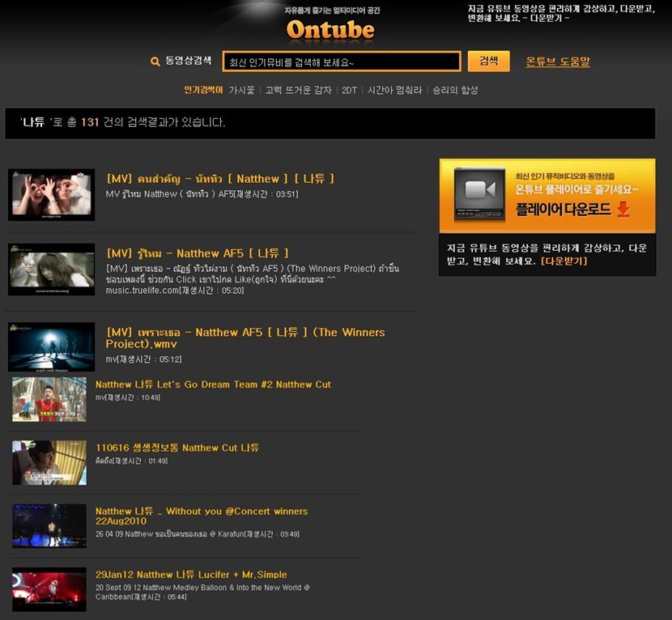Click the 재생시간 : 01:49 duration text
Screen dimensions: 672x620
point(131,461)
